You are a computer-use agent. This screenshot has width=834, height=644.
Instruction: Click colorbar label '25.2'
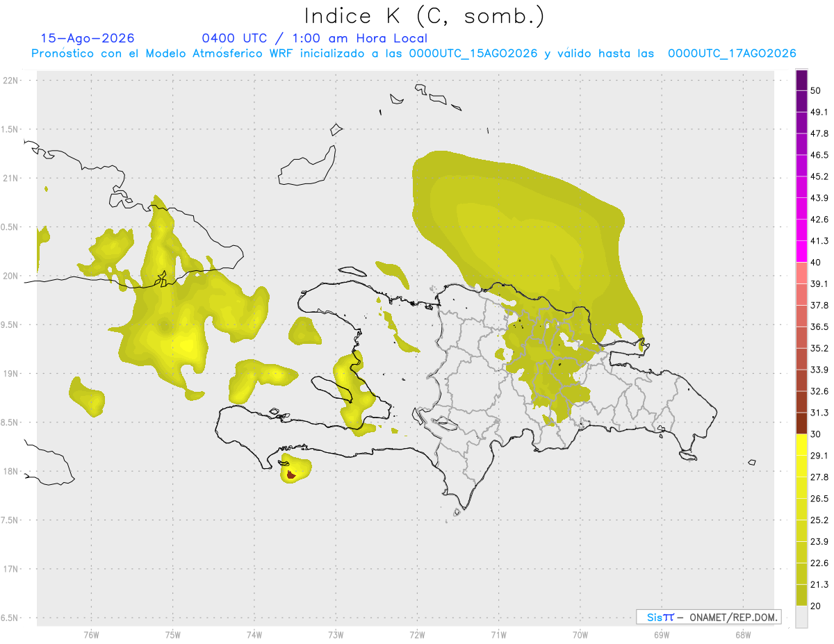[x=819, y=520]
